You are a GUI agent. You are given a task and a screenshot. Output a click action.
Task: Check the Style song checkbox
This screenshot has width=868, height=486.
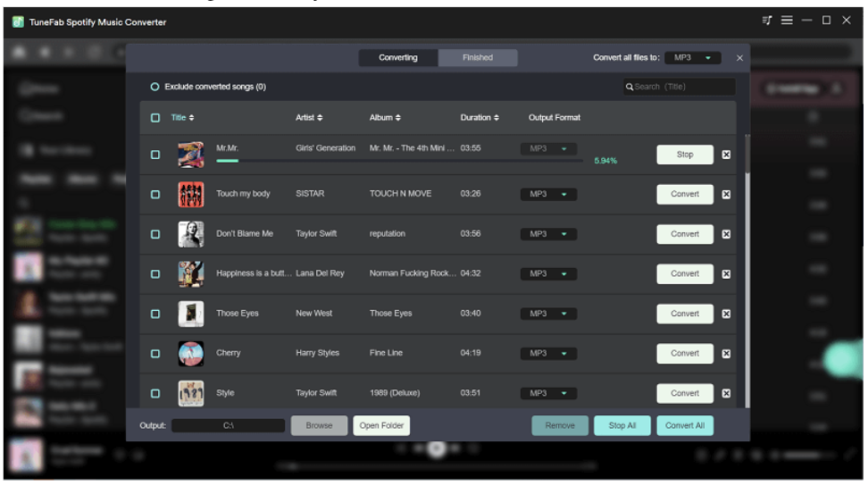[155, 394]
